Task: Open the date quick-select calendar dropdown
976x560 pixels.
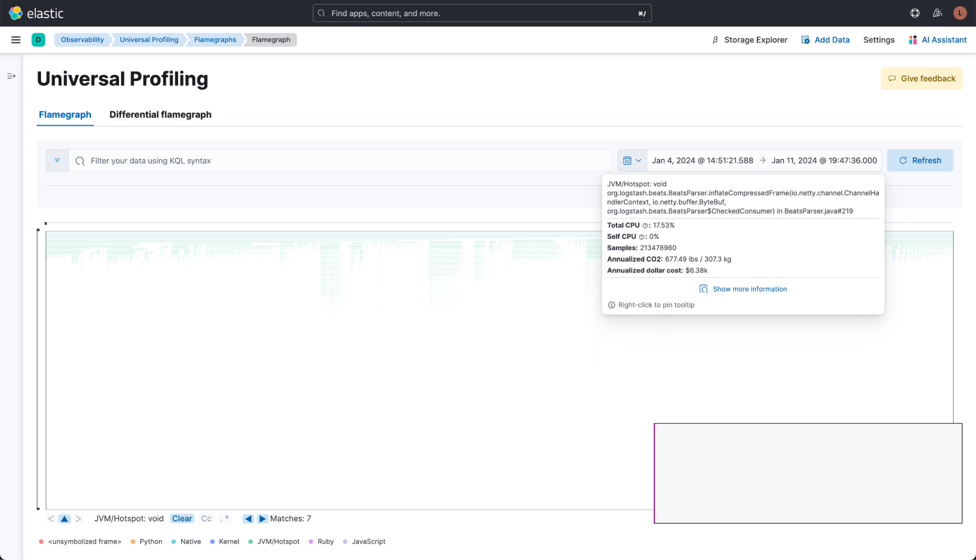Action: 632,161
